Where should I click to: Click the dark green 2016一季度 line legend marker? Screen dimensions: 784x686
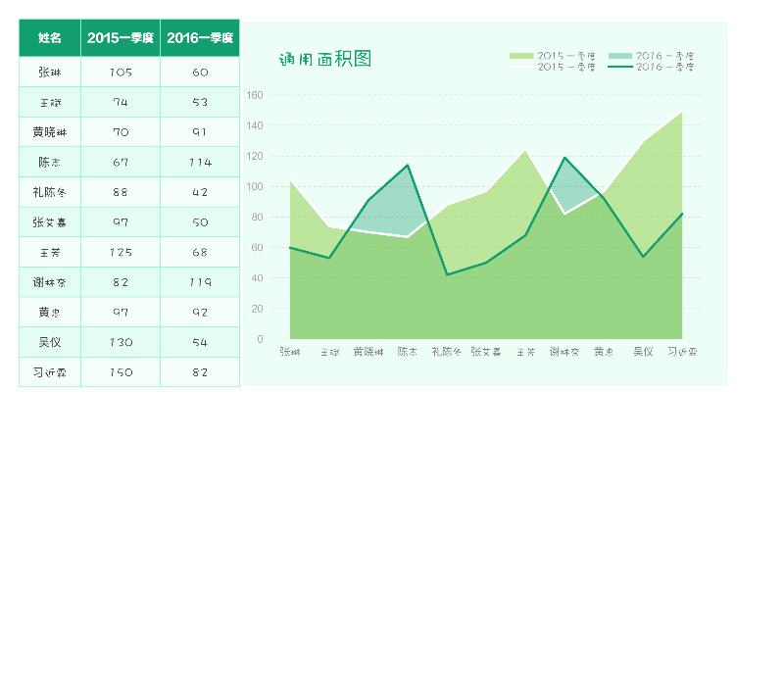(x=620, y=67)
